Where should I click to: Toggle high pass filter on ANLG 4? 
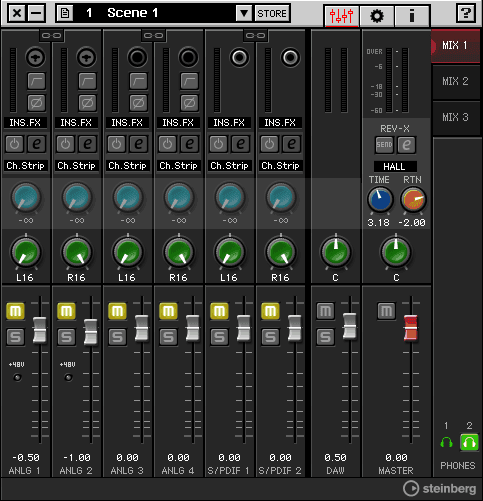(189, 81)
